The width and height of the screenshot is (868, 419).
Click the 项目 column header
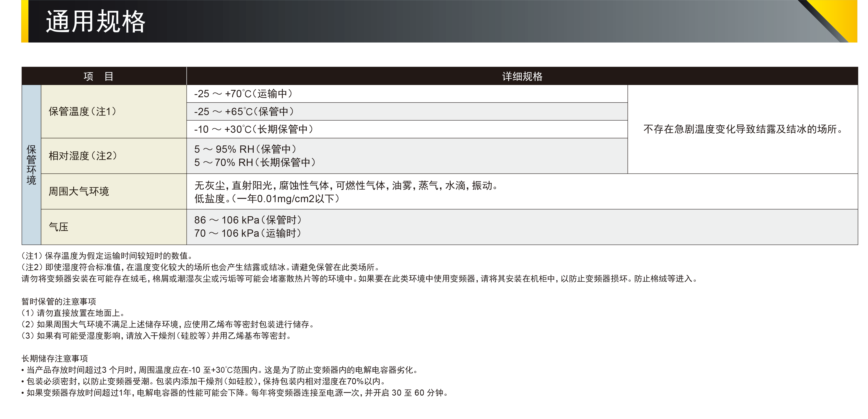[x=98, y=76]
